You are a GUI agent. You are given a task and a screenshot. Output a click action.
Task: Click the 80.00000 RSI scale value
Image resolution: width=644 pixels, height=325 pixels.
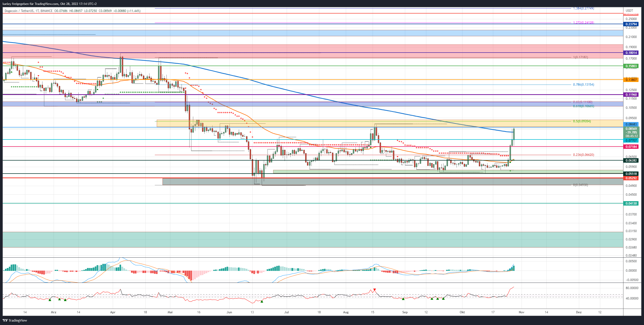coord(632,288)
